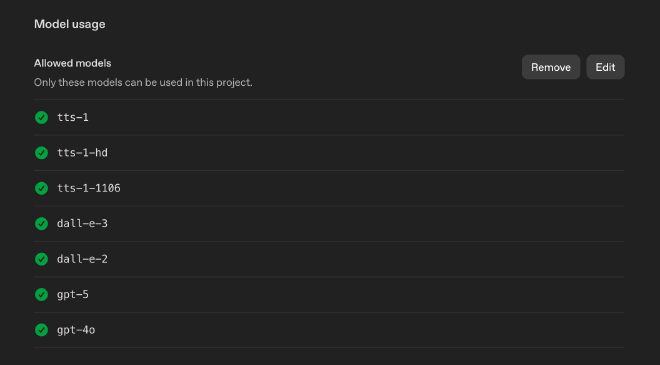The width and height of the screenshot is (660, 365).
Task: Select the check icon next to gpt-5
Action: 41,294
